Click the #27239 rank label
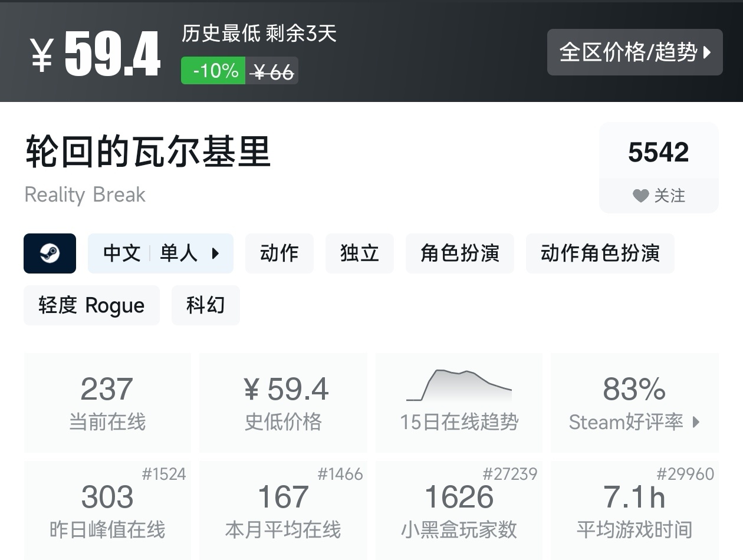 click(510, 474)
